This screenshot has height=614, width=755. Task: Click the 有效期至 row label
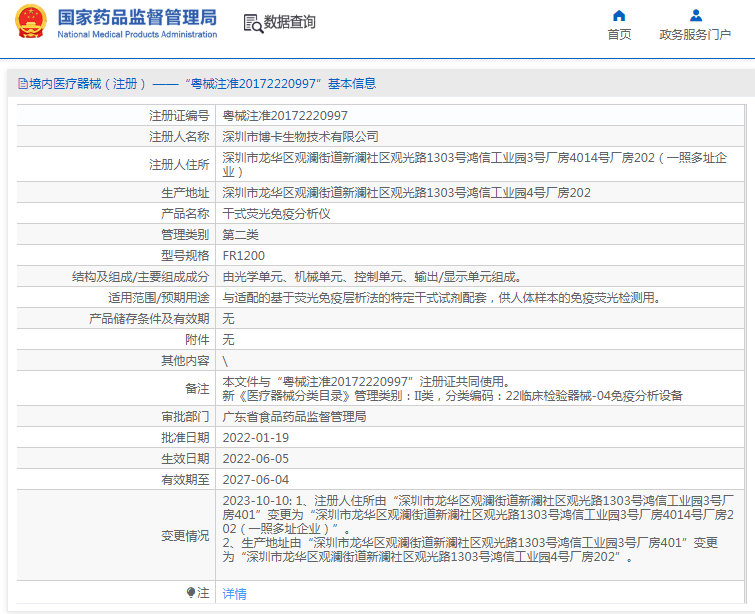coord(185,480)
